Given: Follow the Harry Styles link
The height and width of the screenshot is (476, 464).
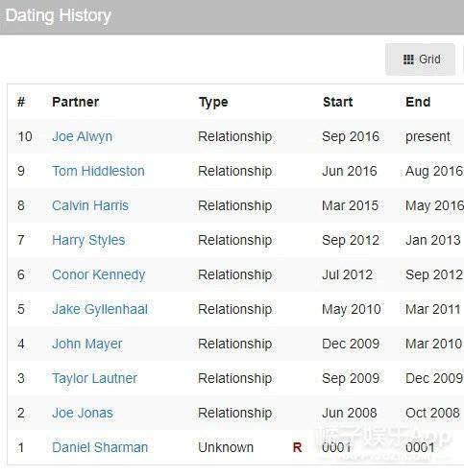Looking at the screenshot, I should 88,240.
